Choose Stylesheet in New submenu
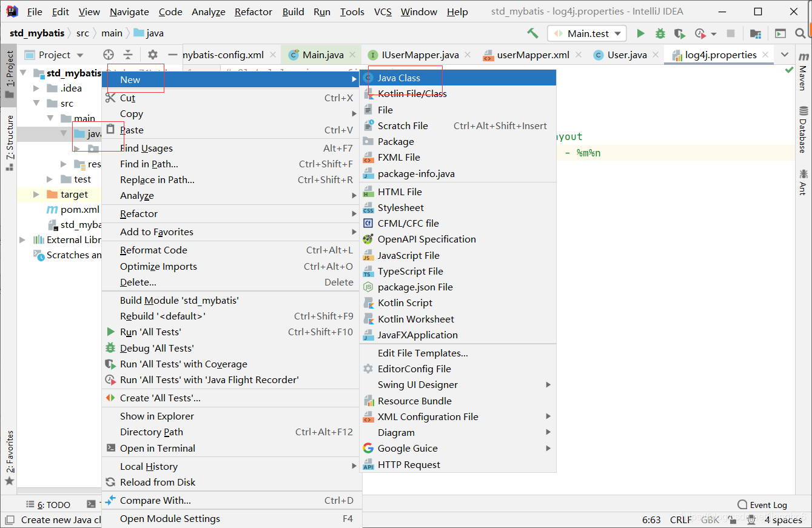Screen dimensions: 812x528 (x=458, y=207)
